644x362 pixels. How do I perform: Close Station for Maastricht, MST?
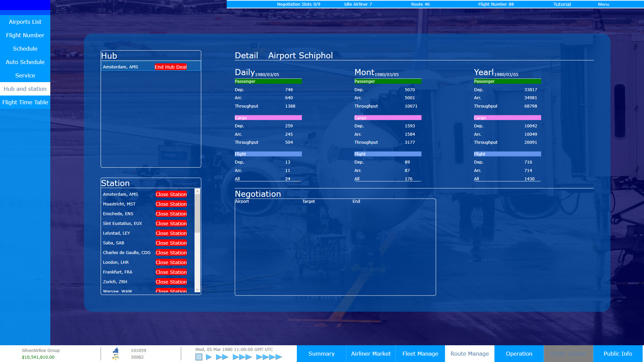point(171,204)
